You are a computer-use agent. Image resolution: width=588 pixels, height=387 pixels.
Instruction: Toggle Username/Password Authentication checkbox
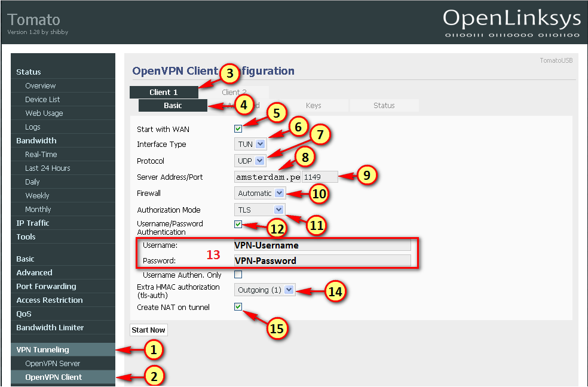click(x=238, y=225)
